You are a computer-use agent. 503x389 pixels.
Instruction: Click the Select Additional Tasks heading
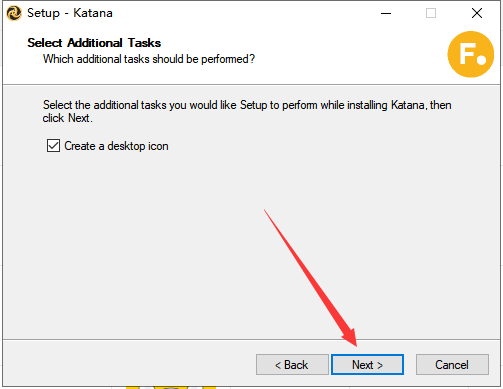[x=94, y=43]
